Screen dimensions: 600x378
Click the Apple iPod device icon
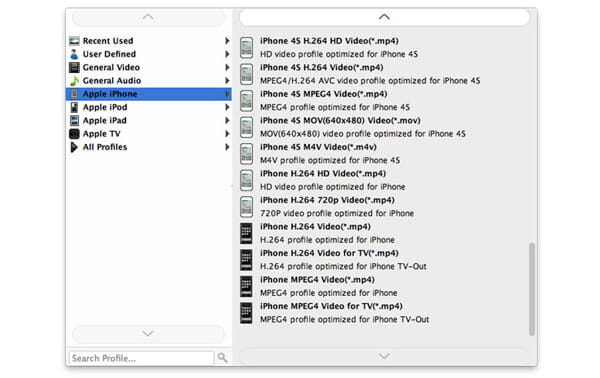coord(74,107)
